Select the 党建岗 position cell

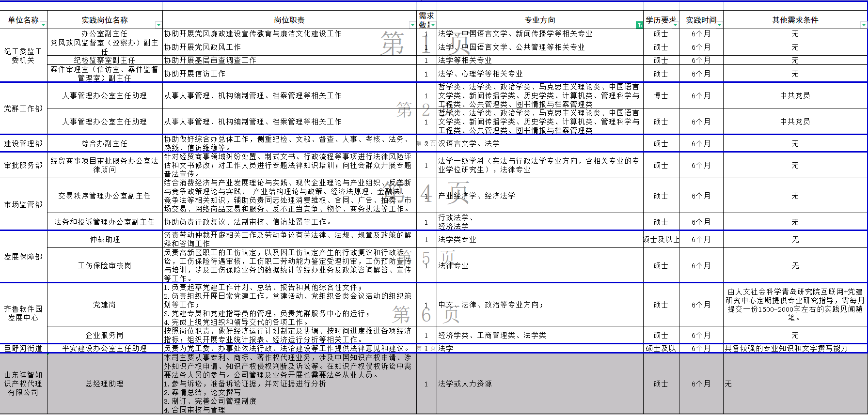[105, 305]
